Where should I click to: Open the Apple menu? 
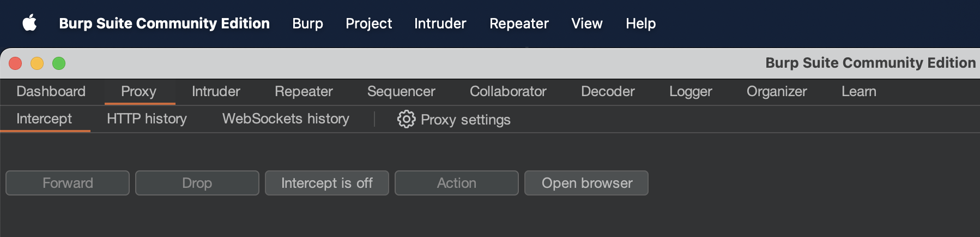29,23
